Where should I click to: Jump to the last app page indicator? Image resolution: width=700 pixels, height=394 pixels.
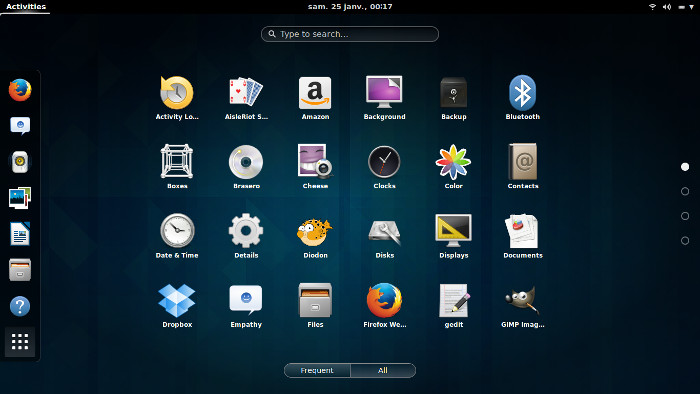point(685,241)
